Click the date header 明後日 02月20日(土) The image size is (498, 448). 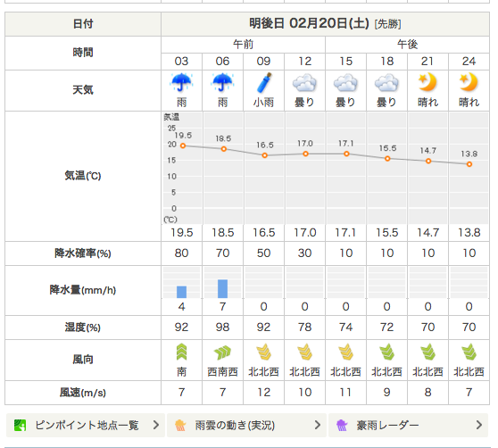tap(309, 23)
